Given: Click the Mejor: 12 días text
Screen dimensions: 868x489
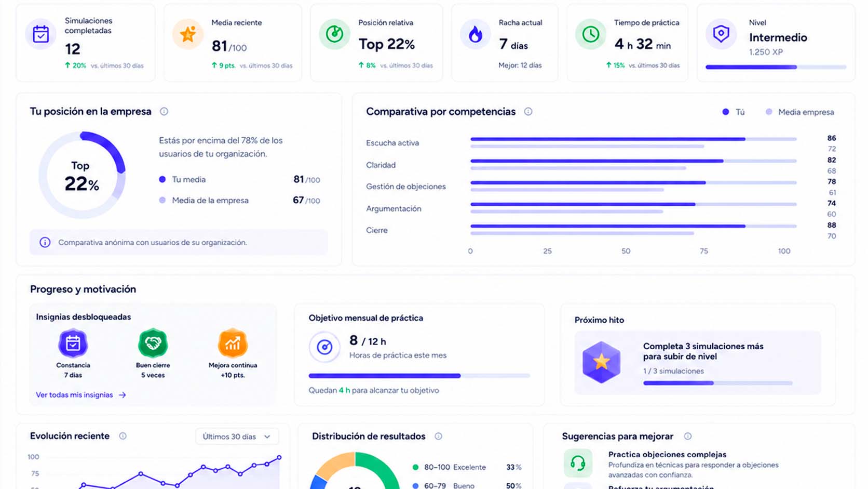Looking at the screenshot, I should pos(520,65).
